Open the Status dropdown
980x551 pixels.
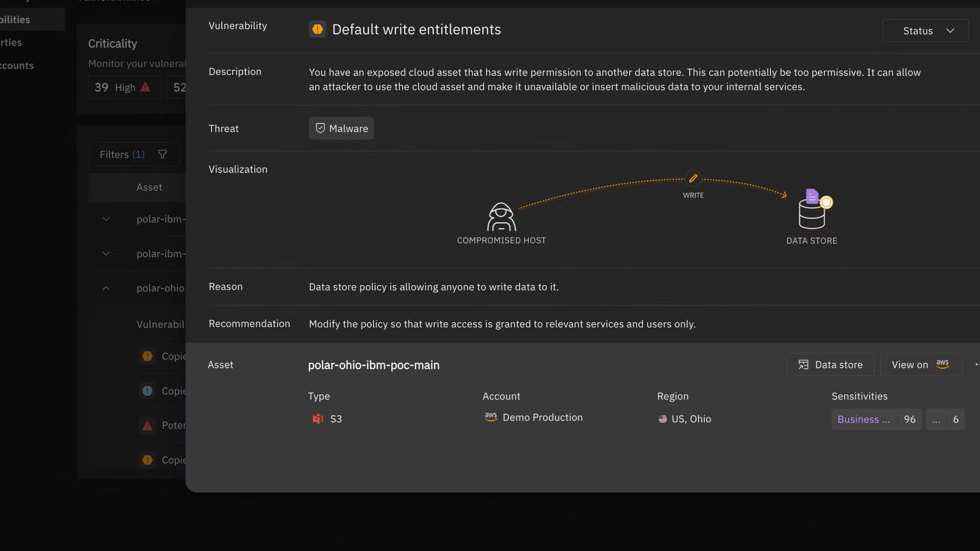coord(926,30)
